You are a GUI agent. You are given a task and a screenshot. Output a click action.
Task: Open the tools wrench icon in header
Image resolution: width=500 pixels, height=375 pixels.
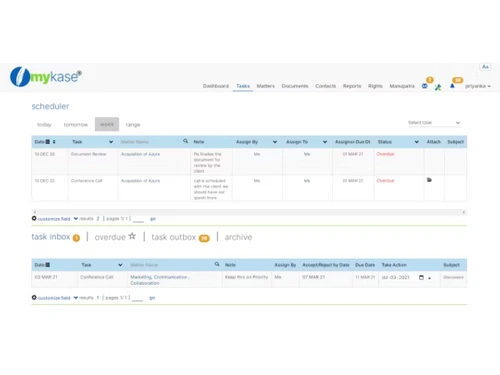click(438, 87)
